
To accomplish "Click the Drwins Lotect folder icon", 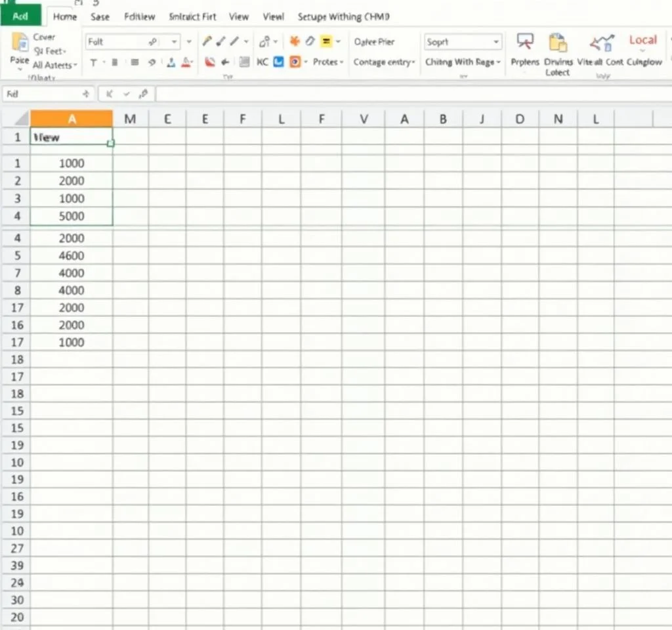I will tap(558, 43).
